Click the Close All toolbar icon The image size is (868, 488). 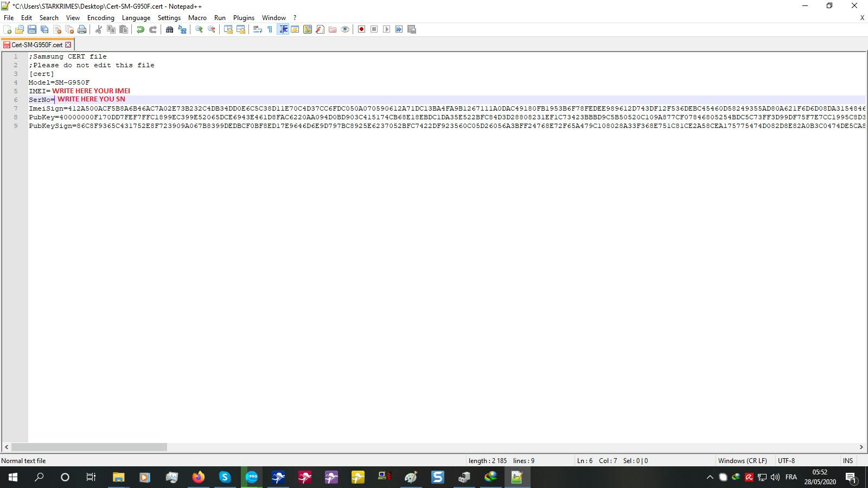tap(69, 29)
